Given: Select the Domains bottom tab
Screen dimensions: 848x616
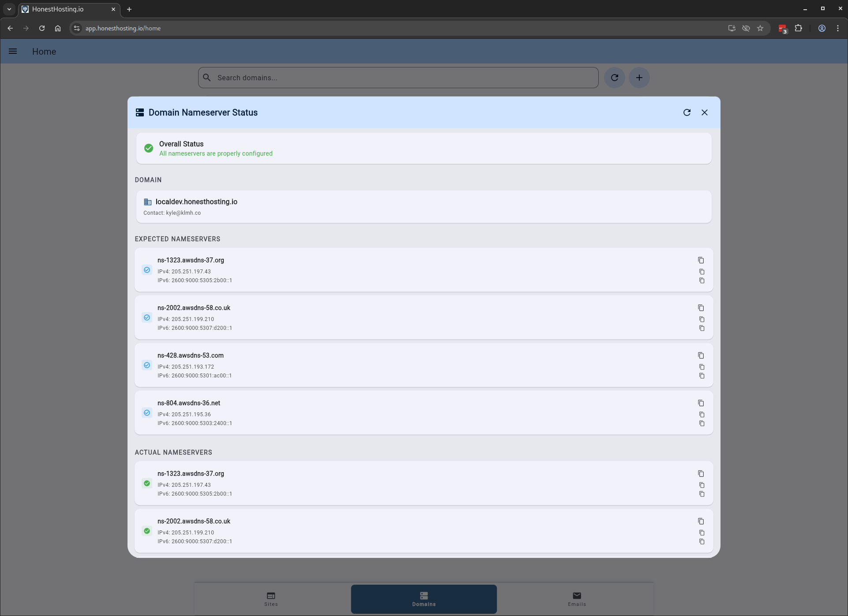Looking at the screenshot, I should click(x=424, y=599).
